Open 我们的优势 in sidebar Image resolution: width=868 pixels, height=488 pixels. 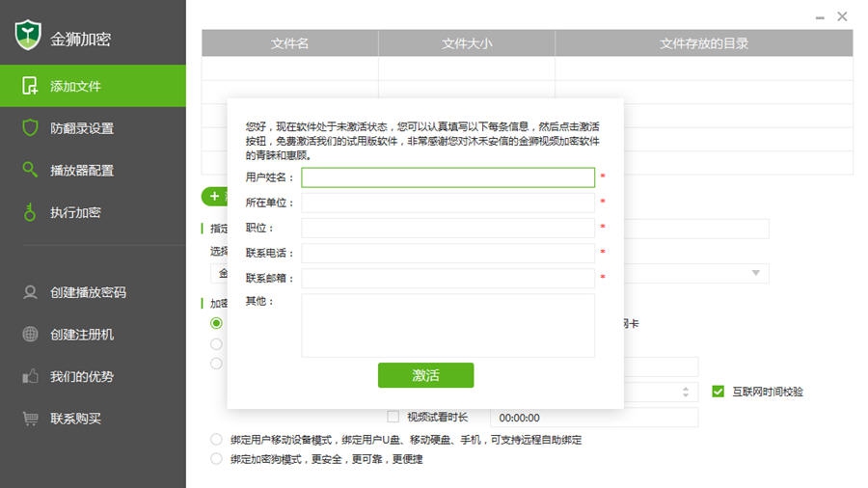point(93,376)
